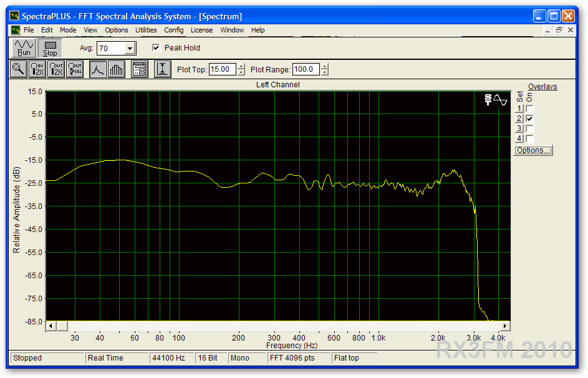Click the 44100 Hz status bar entry

(x=171, y=358)
